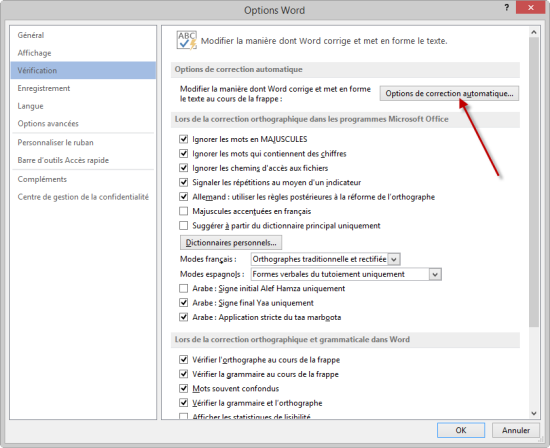The height and width of the screenshot is (448, 550).
Task: Expand the Modes français dropdown arrow
Action: 394,259
